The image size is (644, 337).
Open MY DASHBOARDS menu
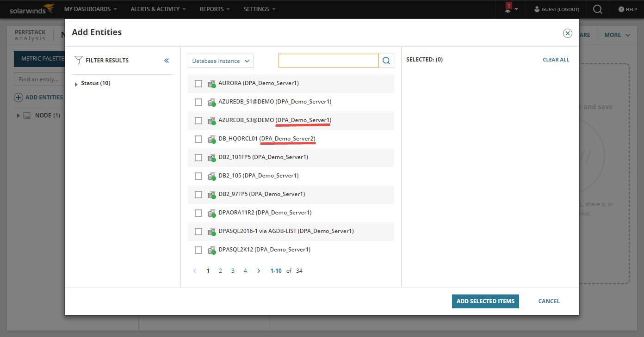coord(90,9)
